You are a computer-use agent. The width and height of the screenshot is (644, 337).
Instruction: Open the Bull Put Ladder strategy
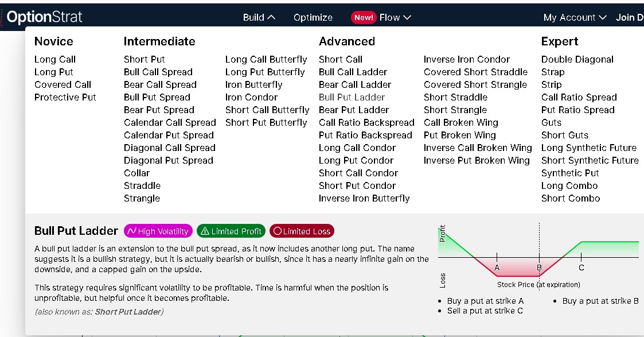point(352,97)
